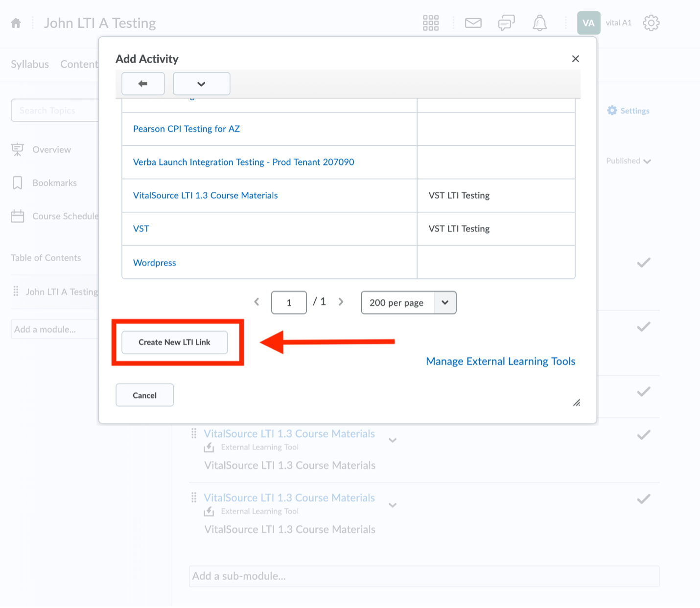Viewport: 700px width, 608px height.
Task: Select the VST tool link
Action: coord(141,228)
